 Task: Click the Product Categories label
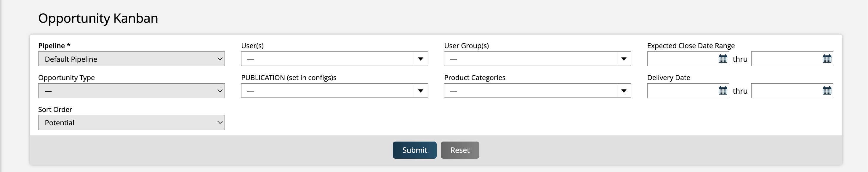coord(475,78)
